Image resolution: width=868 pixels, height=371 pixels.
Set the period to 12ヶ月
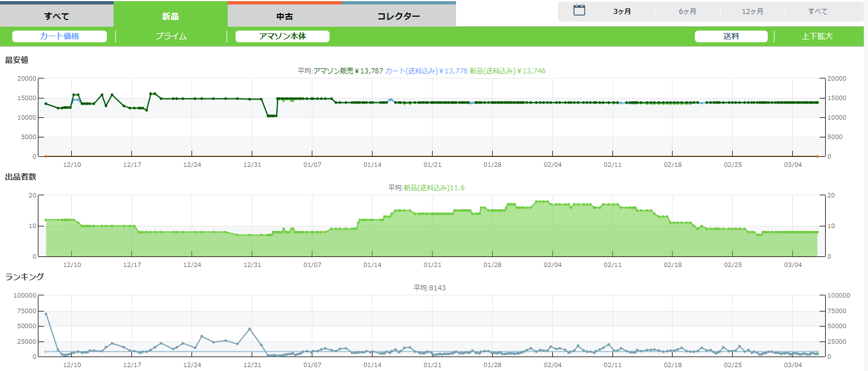753,12
